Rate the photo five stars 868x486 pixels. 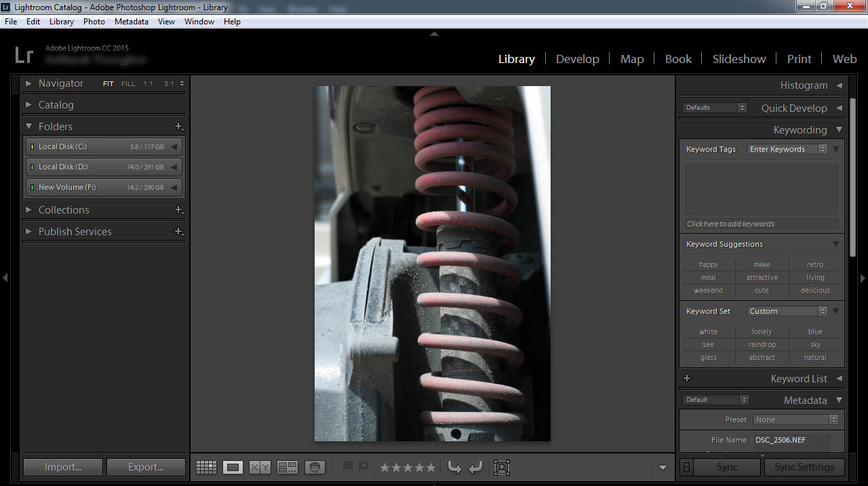coord(431,467)
